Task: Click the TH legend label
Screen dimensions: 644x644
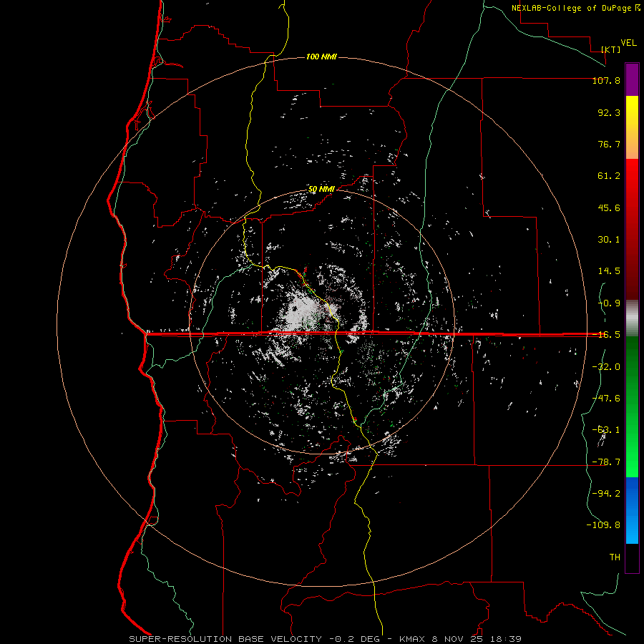Action: (615, 557)
